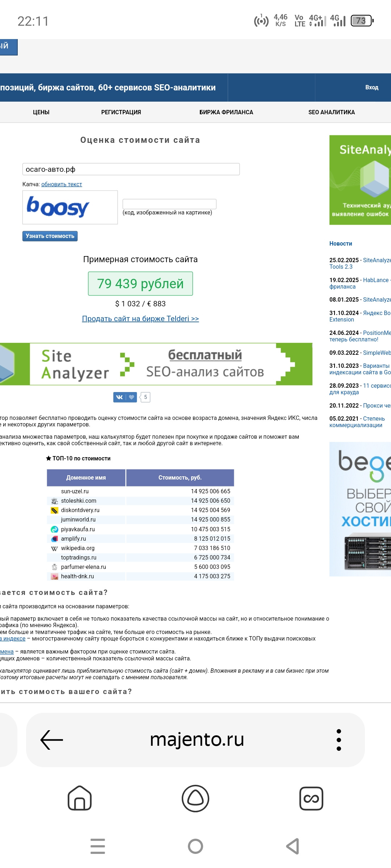This screenshot has height=868, width=391.
Task: Click amplify.ru domain name
Action: pos(73,539)
